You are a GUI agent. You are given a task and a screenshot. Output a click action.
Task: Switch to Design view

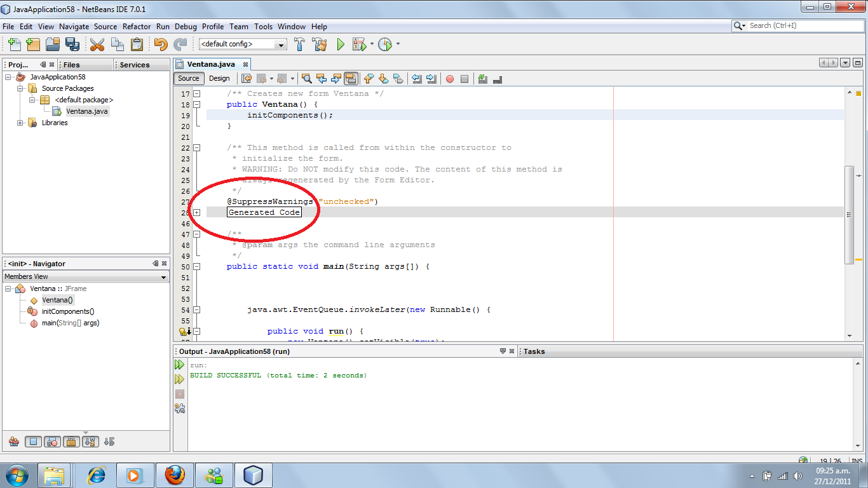219,78
